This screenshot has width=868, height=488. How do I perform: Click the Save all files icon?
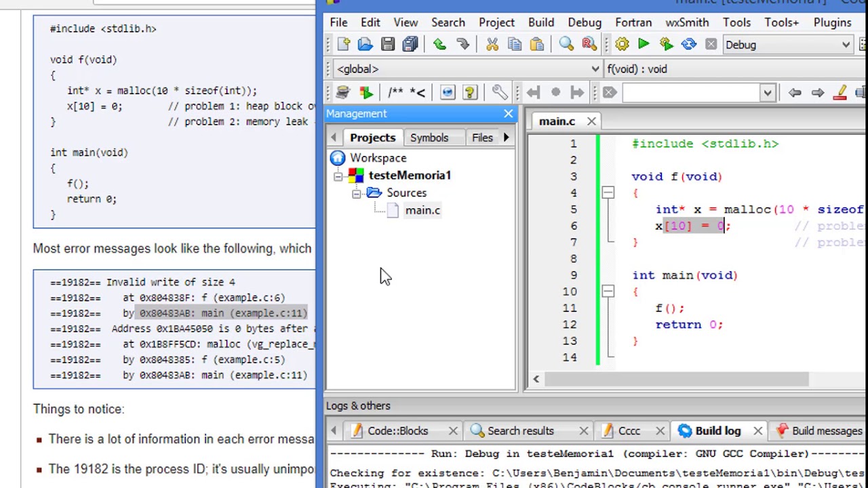coord(410,45)
